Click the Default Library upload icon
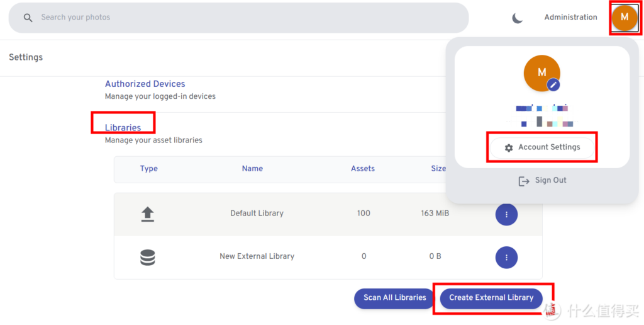The width and height of the screenshot is (644, 325). pyautogui.click(x=148, y=214)
